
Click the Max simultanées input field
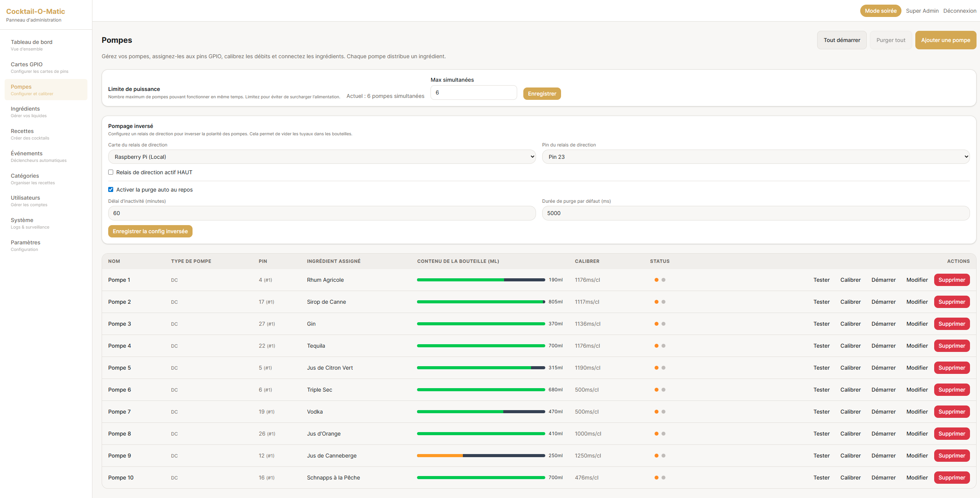[474, 93]
